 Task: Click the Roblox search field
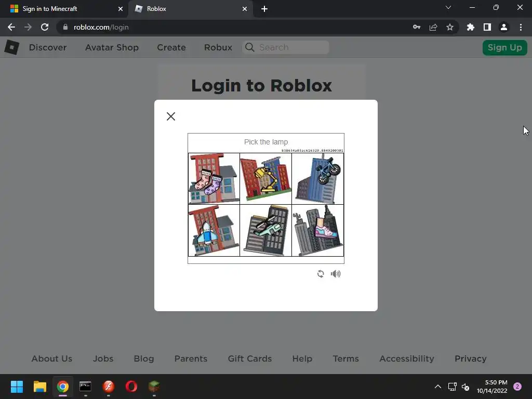(286, 47)
